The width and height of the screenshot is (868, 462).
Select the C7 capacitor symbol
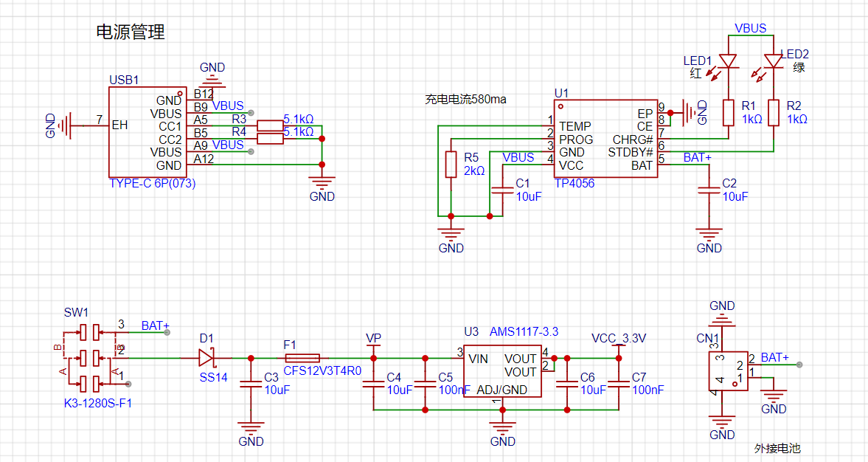[618, 383]
